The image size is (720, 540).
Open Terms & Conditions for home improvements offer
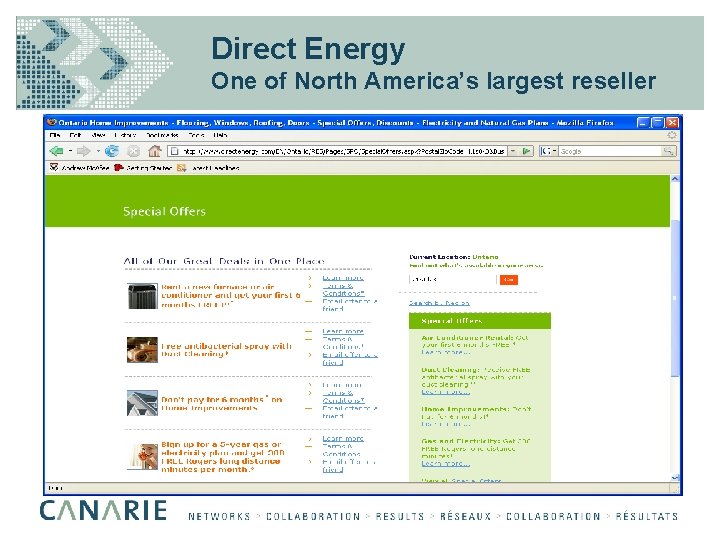(343, 396)
